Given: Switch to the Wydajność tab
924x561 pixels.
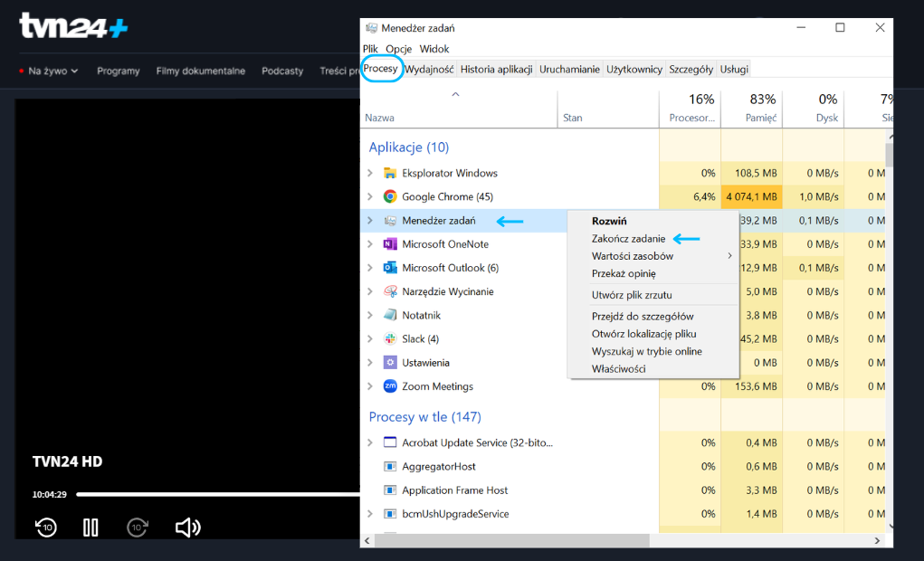Looking at the screenshot, I should click(429, 69).
